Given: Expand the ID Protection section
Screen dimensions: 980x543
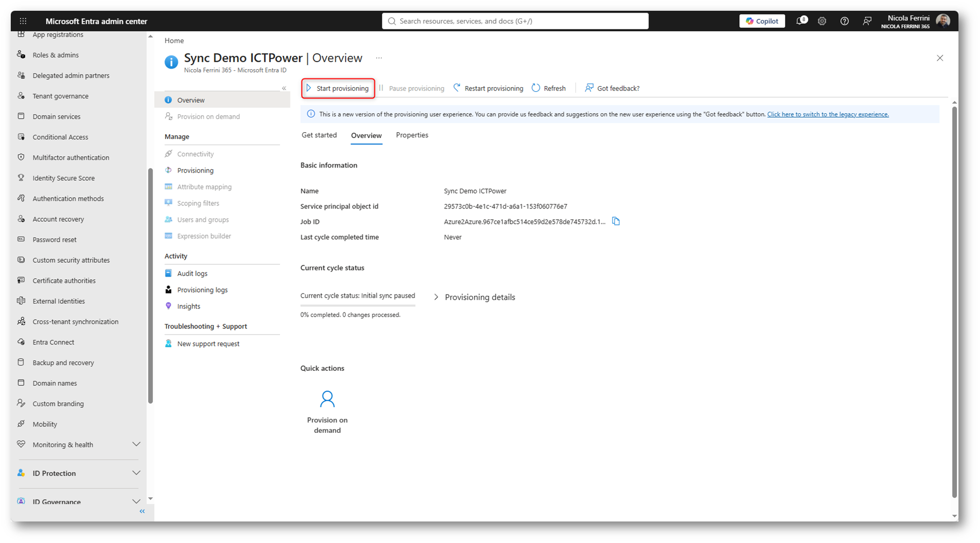Looking at the screenshot, I should [x=78, y=473].
